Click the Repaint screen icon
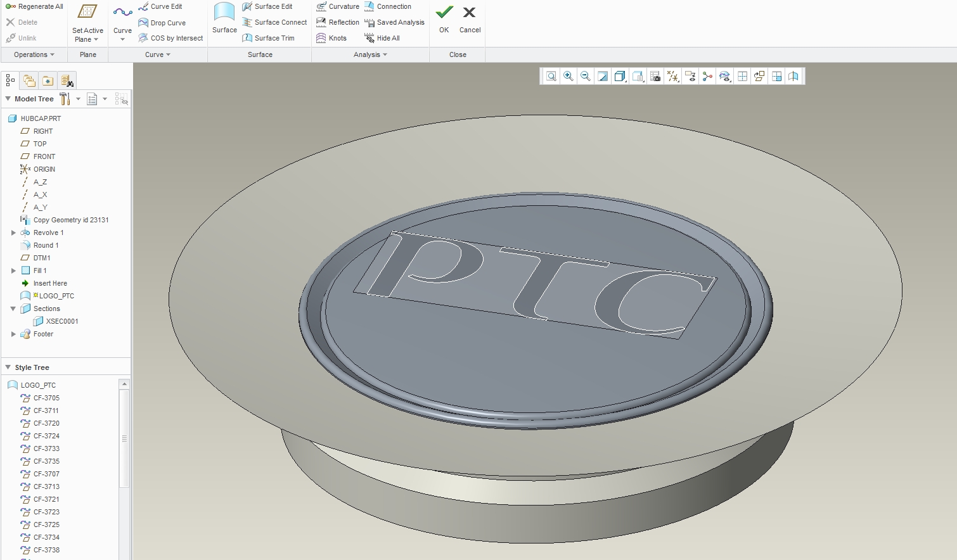Image resolution: width=957 pixels, height=560 pixels. (x=603, y=77)
